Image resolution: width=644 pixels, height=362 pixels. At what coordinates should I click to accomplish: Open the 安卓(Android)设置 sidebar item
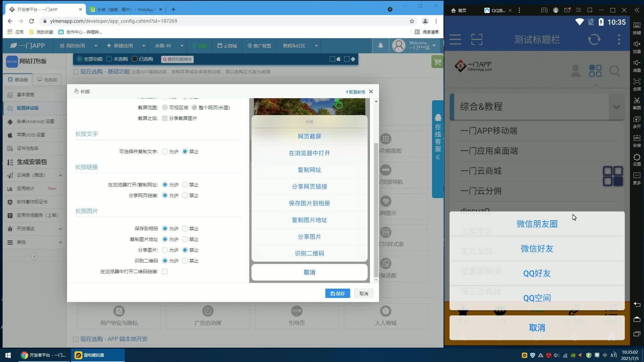[35, 121]
